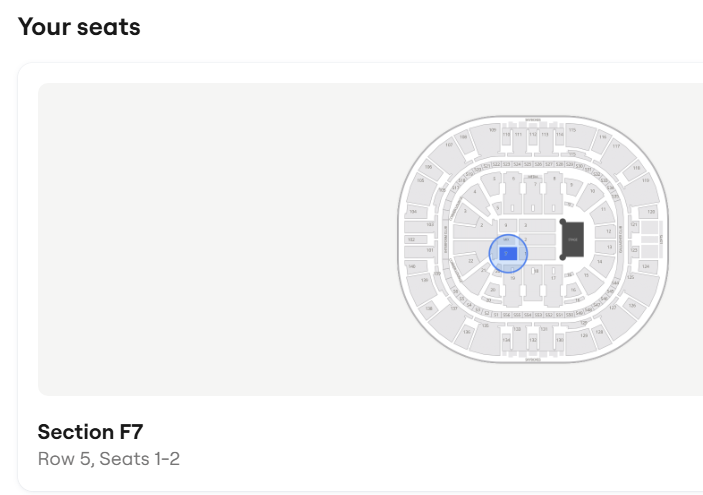Click the dark stage block on map
The image size is (703, 495).
coord(573,240)
